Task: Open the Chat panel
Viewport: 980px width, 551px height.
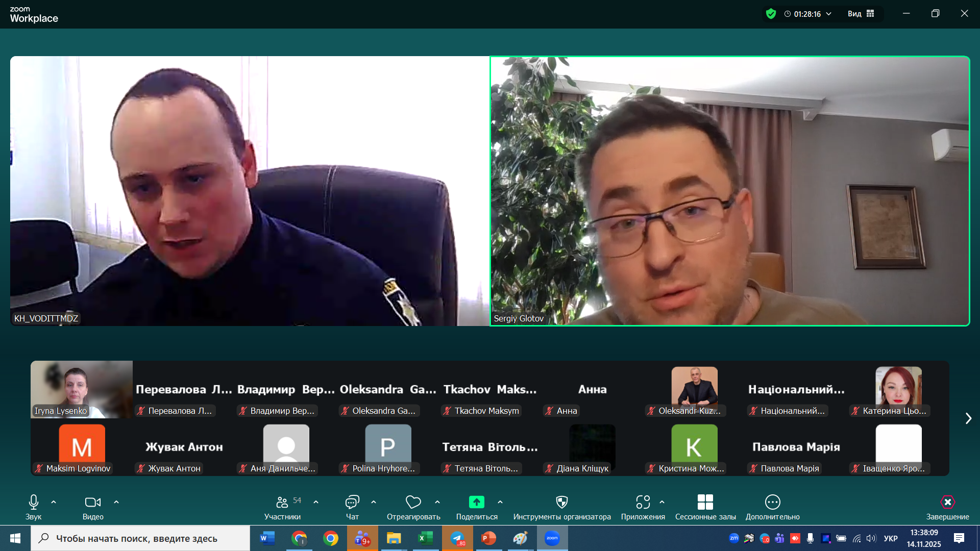Action: [352, 503]
